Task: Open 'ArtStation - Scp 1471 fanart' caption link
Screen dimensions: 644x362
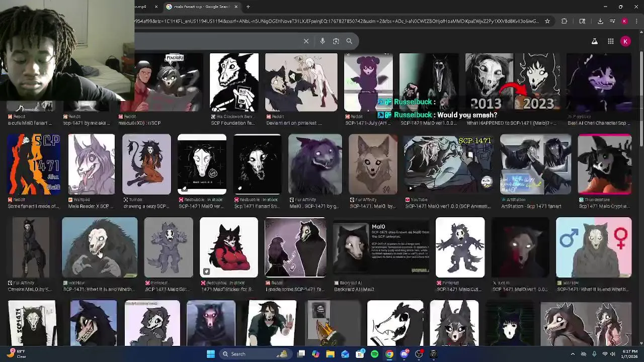Action: click(531, 206)
